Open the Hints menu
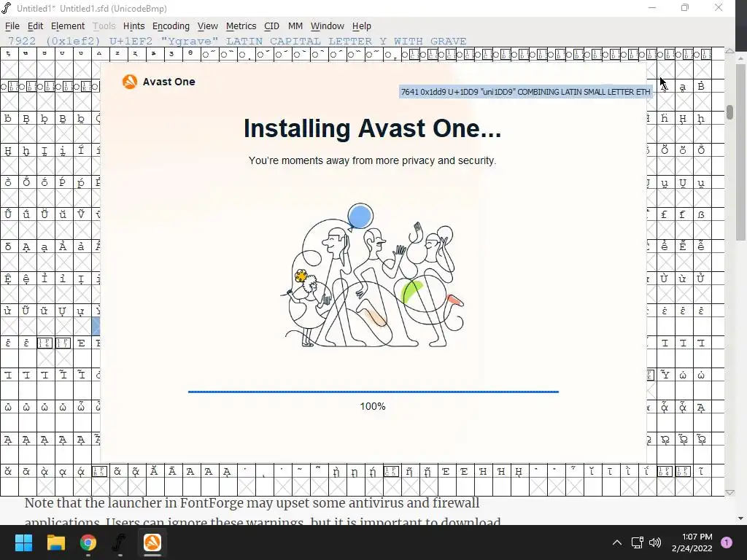 coord(133,26)
